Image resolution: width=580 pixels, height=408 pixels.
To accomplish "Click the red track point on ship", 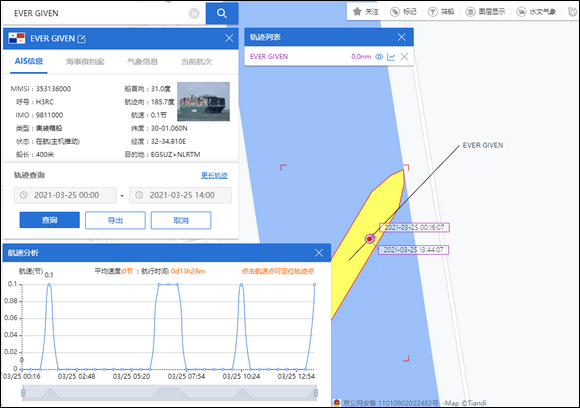I will (370, 239).
